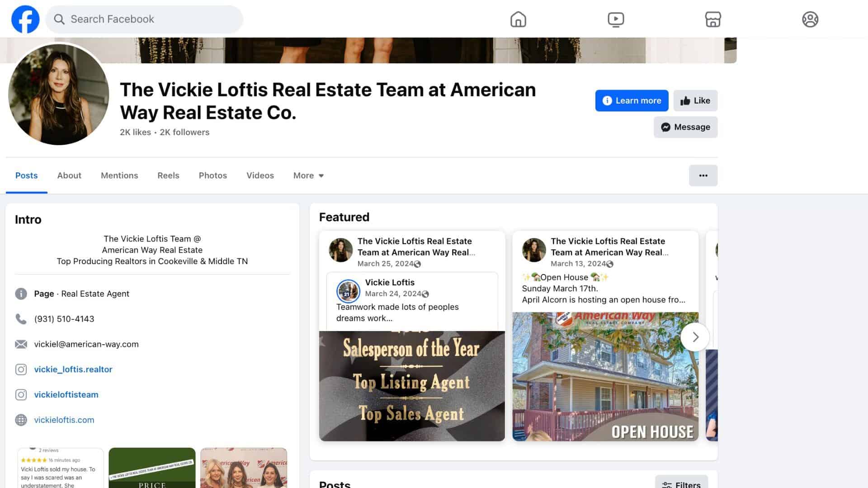Viewport: 868px width, 488px height.
Task: Click Instagram icon beside vickie_loftis.realtor
Action: pyautogui.click(x=21, y=370)
